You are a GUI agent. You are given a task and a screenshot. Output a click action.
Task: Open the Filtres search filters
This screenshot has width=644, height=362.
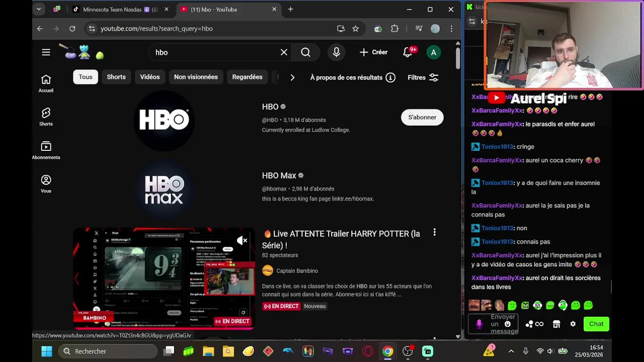coord(423,77)
